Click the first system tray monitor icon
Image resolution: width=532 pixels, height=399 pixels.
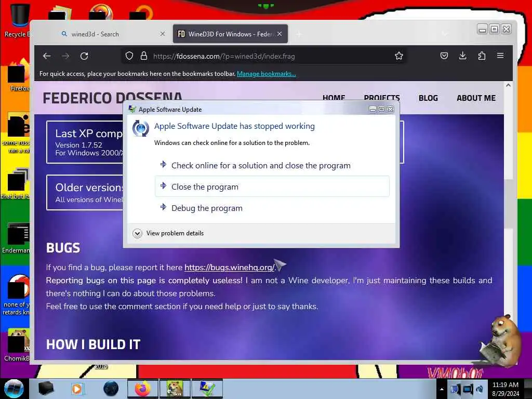(455, 389)
